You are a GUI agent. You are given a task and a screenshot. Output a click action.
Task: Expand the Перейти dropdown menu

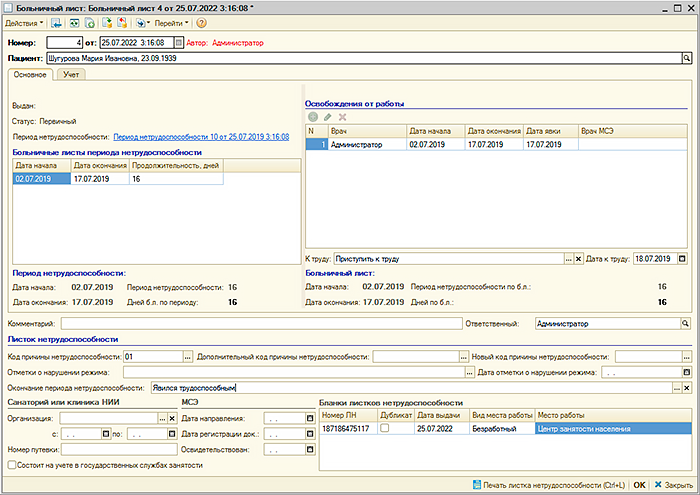pyautogui.click(x=170, y=22)
